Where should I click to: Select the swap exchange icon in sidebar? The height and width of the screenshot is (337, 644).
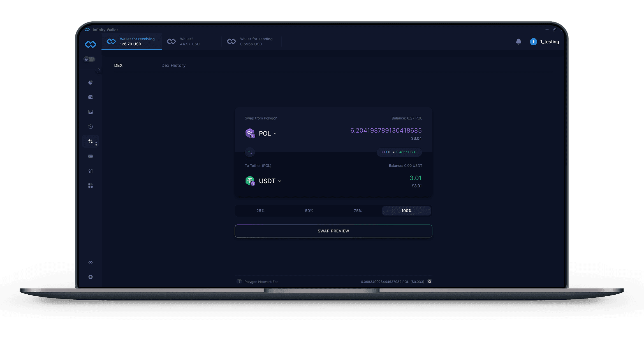click(91, 141)
